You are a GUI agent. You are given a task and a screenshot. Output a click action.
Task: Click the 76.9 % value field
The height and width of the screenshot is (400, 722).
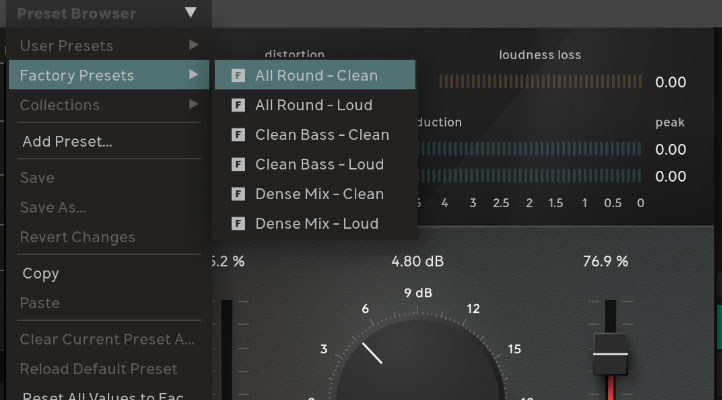pos(606,261)
